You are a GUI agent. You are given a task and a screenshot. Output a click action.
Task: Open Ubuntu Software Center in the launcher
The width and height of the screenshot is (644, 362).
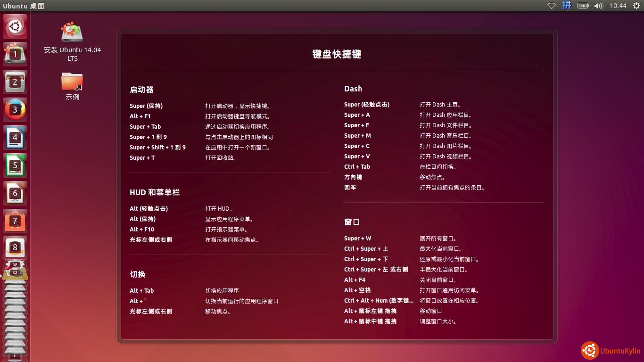coord(15,221)
